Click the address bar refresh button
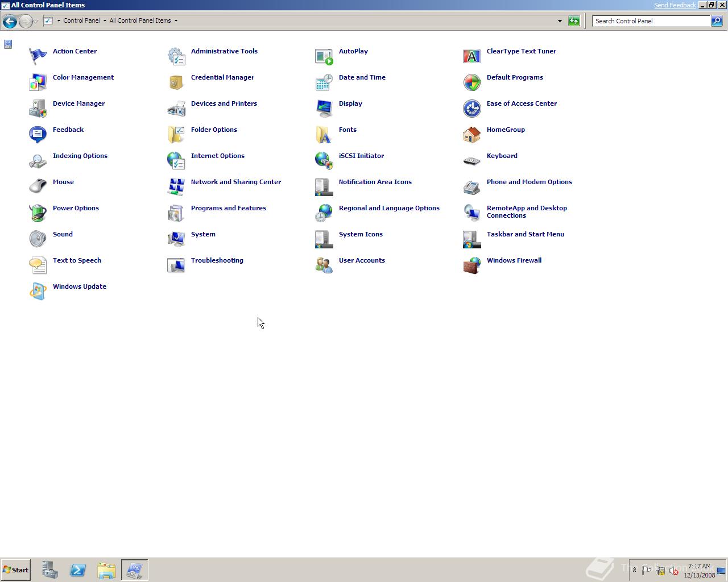This screenshot has width=728, height=582. click(x=574, y=21)
